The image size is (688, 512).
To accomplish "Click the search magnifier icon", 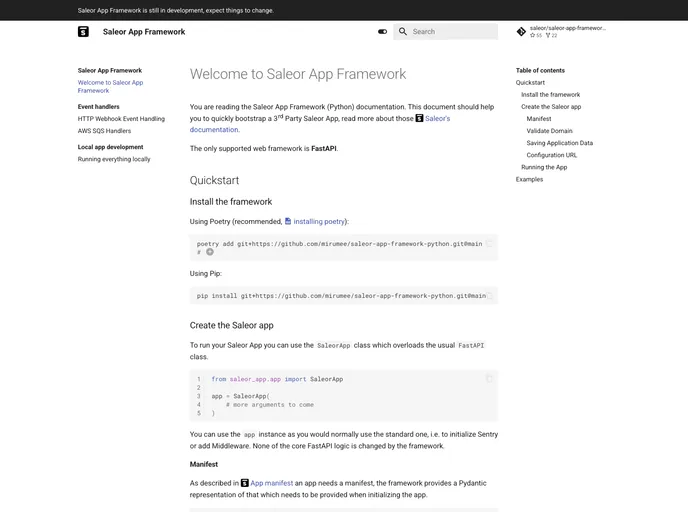I will click(x=403, y=32).
